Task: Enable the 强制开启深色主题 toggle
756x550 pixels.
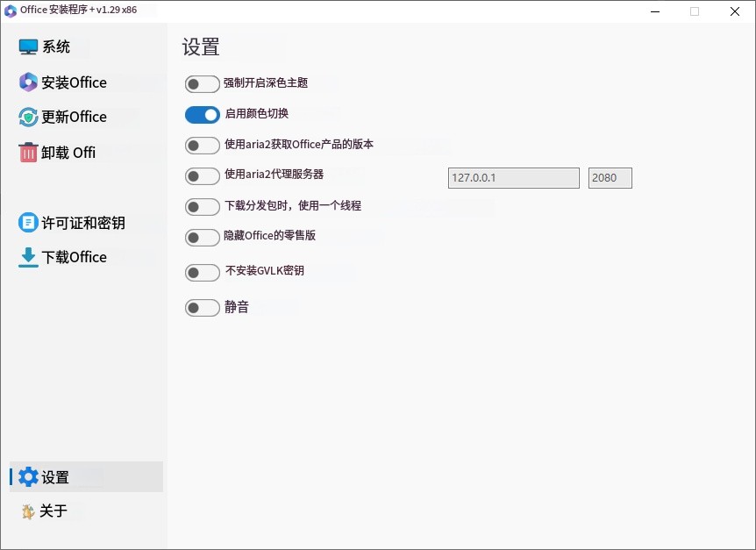Action: point(202,83)
